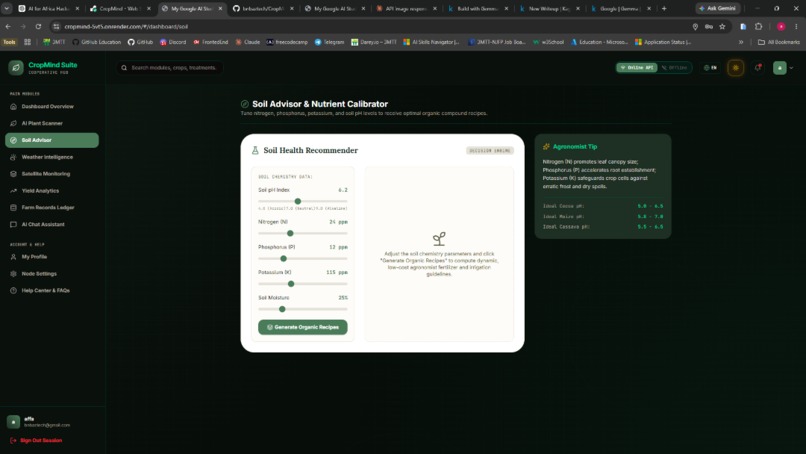Screen dimensions: 806x454
Task: Open the Farm Records Ledger
Action: tap(48, 208)
